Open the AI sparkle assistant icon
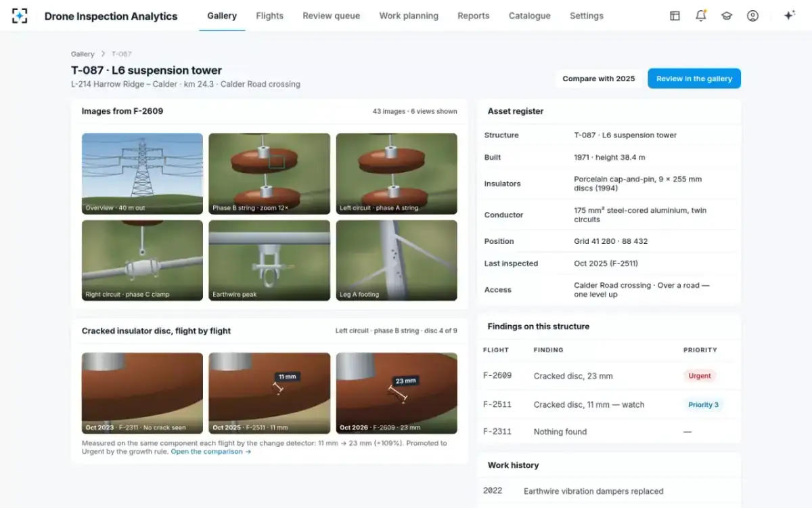The width and height of the screenshot is (812, 508). coord(789,16)
